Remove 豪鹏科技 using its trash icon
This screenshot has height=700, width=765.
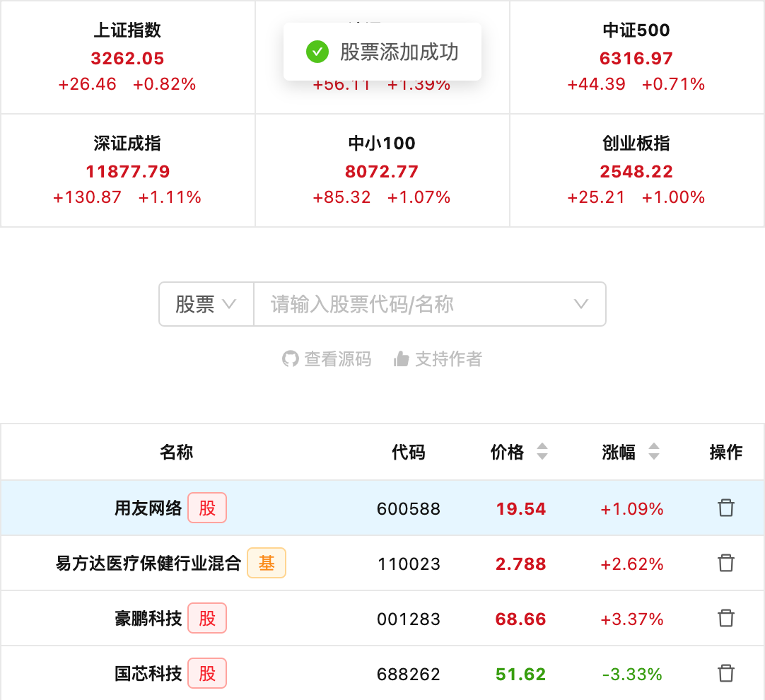725,618
